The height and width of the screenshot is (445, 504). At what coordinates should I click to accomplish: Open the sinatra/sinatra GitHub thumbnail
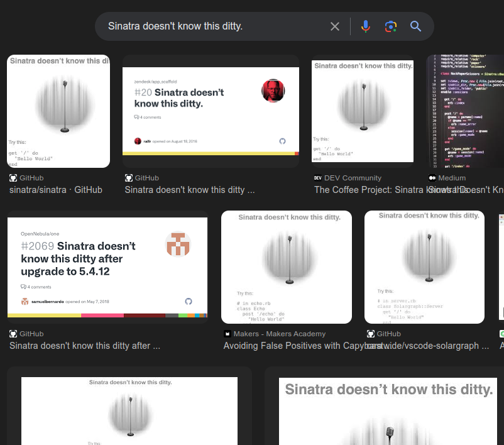(x=58, y=111)
